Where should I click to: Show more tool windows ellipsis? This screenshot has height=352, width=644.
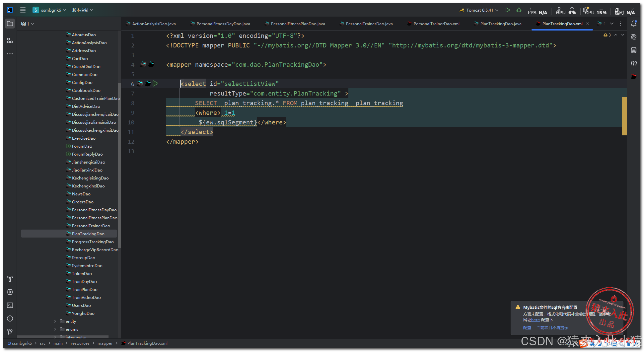click(10, 54)
